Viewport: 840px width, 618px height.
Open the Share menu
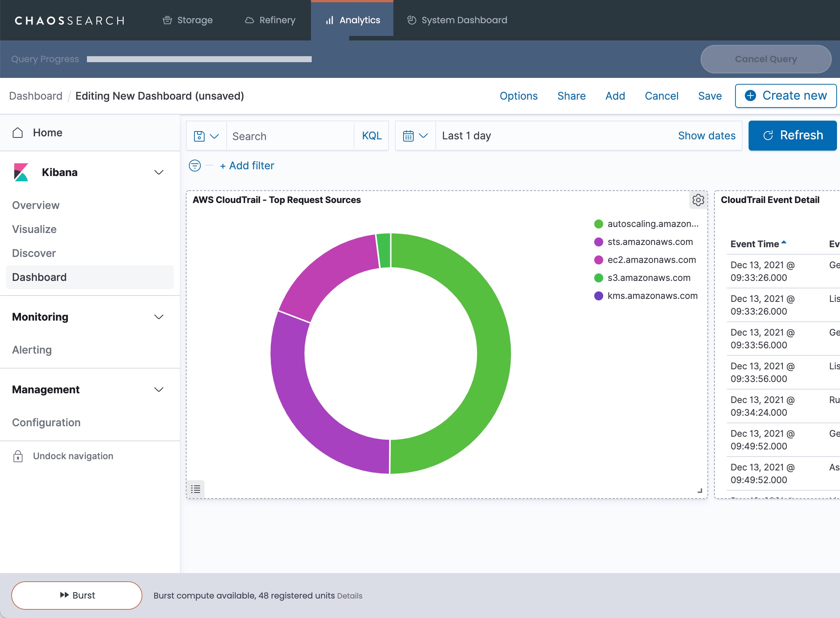pyautogui.click(x=571, y=96)
